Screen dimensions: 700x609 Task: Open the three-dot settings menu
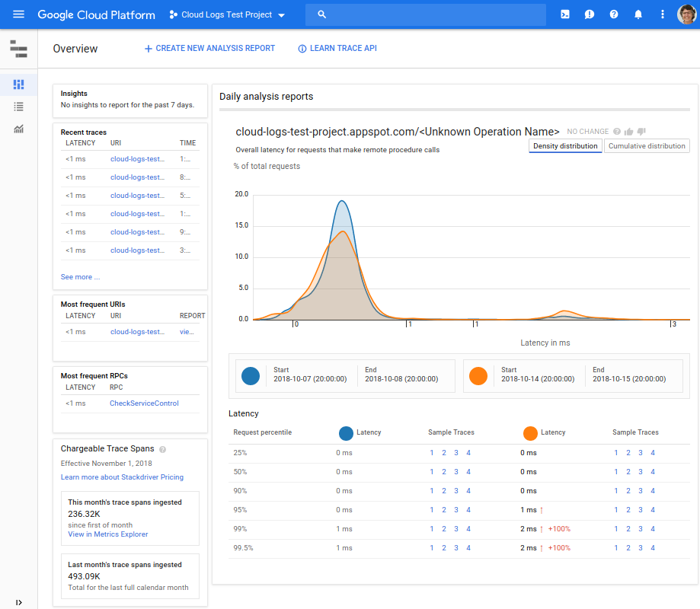662,14
